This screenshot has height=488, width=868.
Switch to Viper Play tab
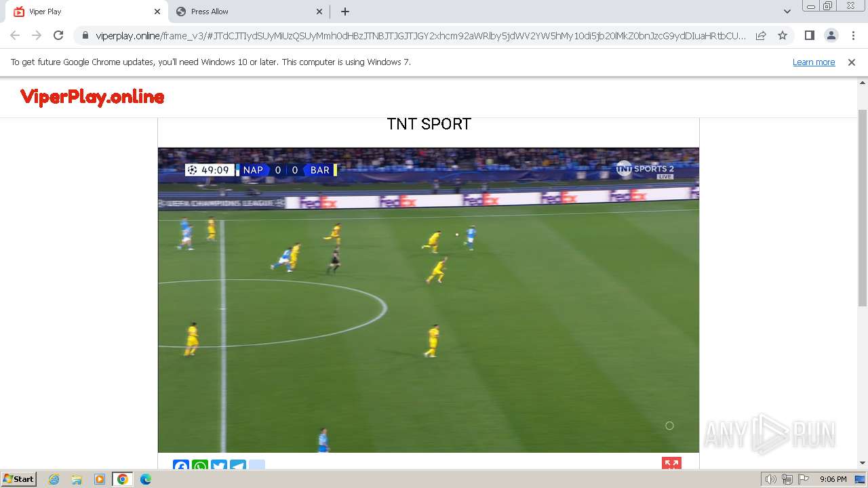[x=85, y=12]
